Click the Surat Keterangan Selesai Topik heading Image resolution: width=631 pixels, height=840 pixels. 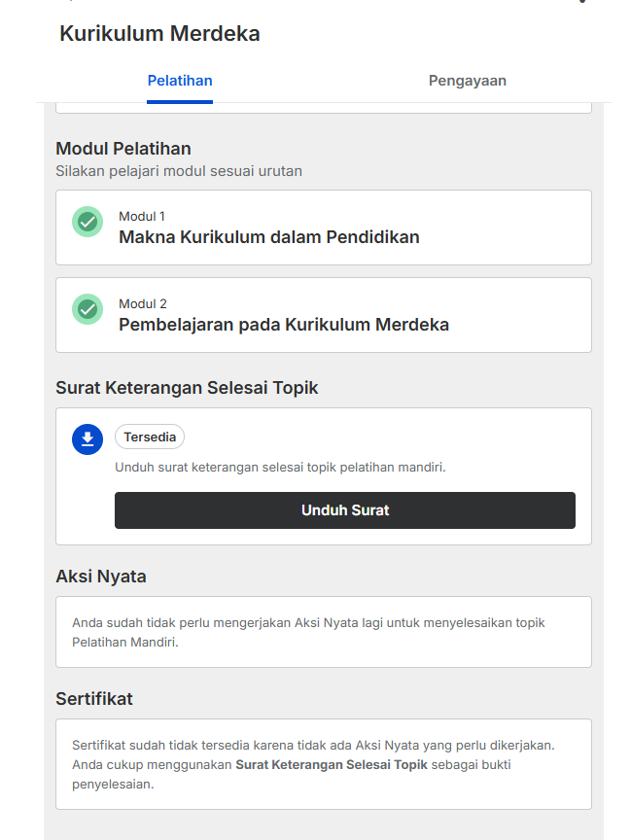[187, 388]
